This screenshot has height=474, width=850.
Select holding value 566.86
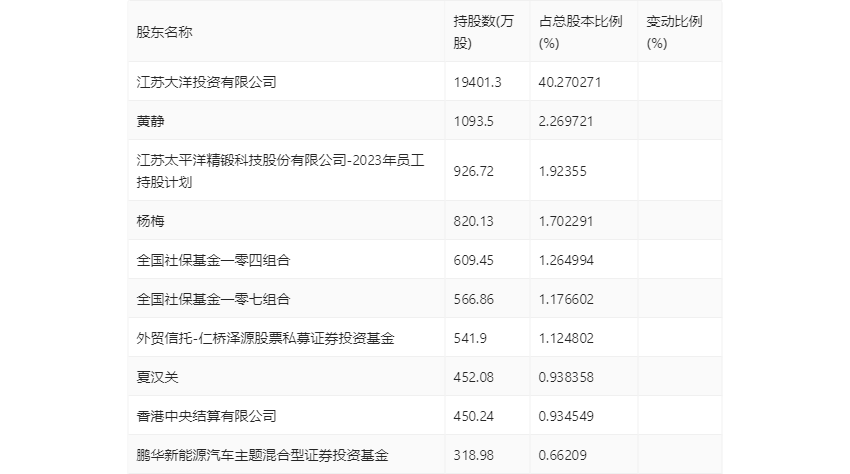(473, 299)
